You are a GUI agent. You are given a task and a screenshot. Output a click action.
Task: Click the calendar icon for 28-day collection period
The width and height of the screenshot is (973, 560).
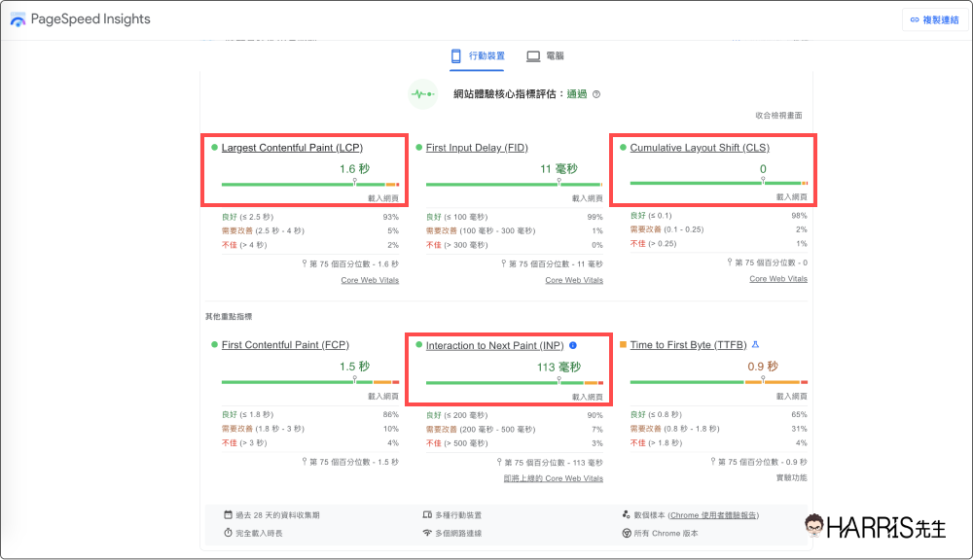[228, 514]
